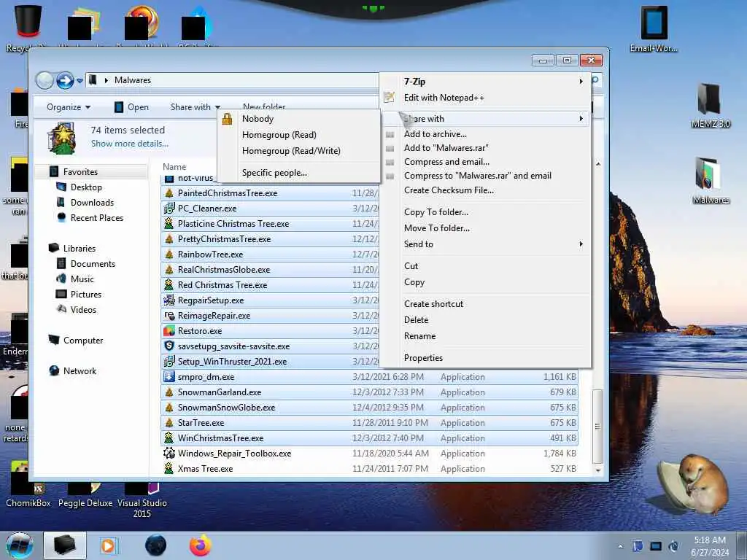Click the lock icon beside Nobody
The image size is (747, 560).
pos(228,119)
